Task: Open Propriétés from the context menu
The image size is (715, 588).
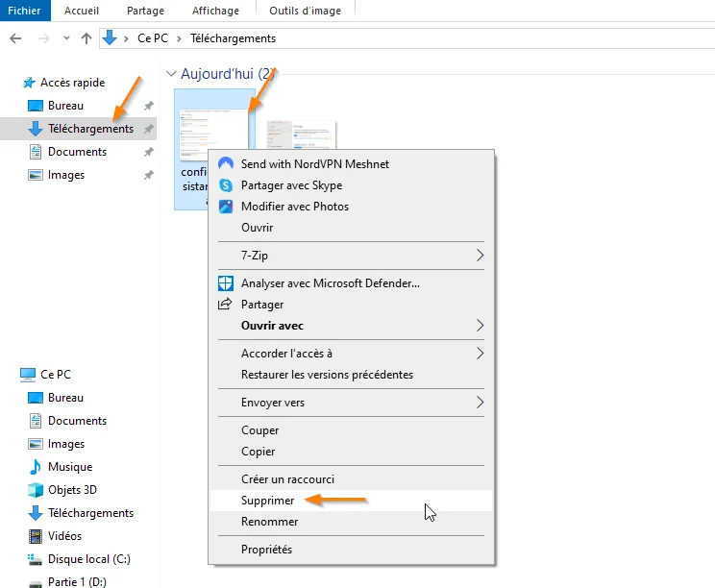Action: click(351, 550)
